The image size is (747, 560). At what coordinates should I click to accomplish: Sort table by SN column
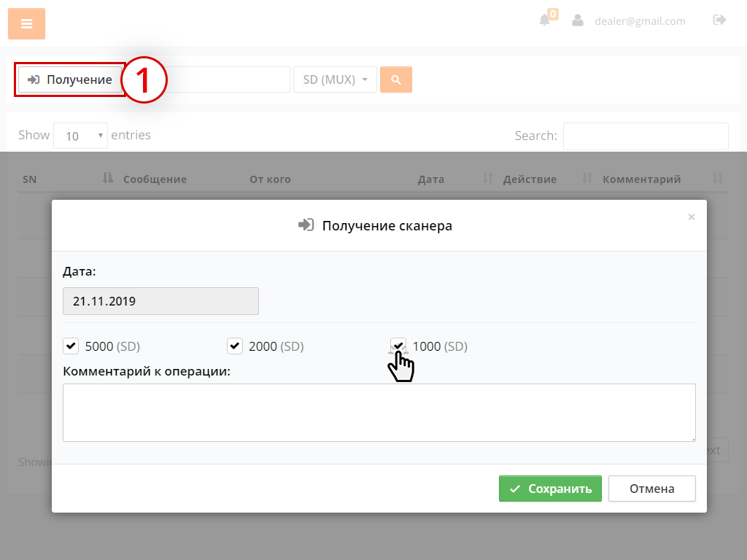pyautogui.click(x=108, y=179)
